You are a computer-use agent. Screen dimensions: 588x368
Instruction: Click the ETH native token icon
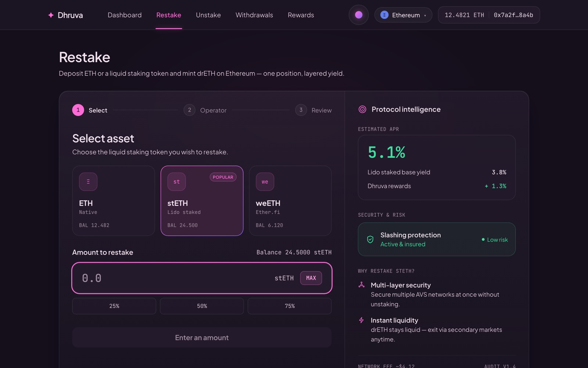point(88,182)
